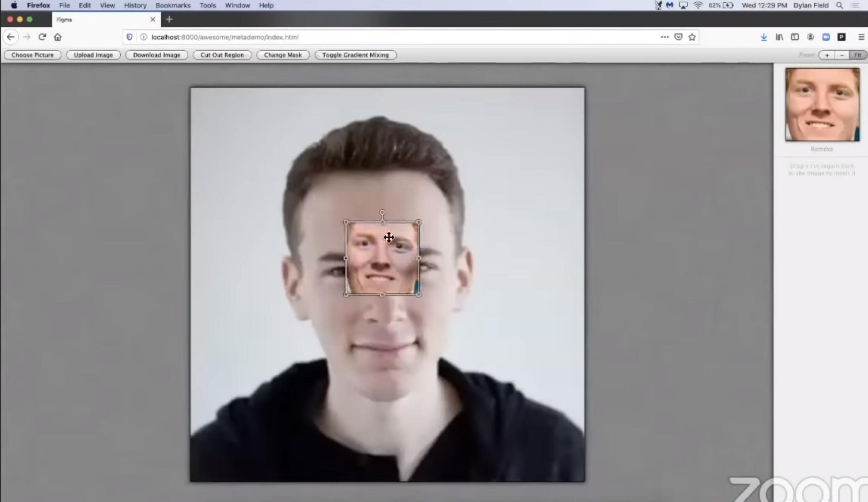Click the clock showing Wed 12:29 PM
This screenshot has width=868, height=502.
coord(764,5)
